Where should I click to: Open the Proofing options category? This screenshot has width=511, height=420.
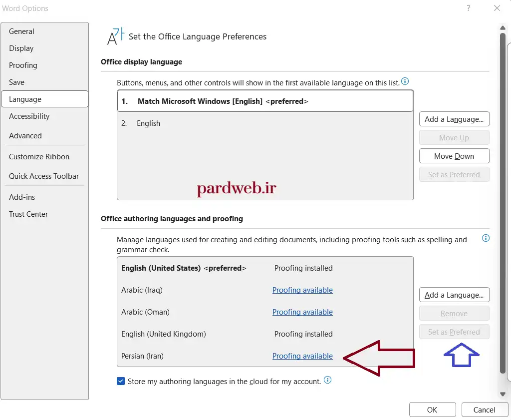tap(44, 65)
